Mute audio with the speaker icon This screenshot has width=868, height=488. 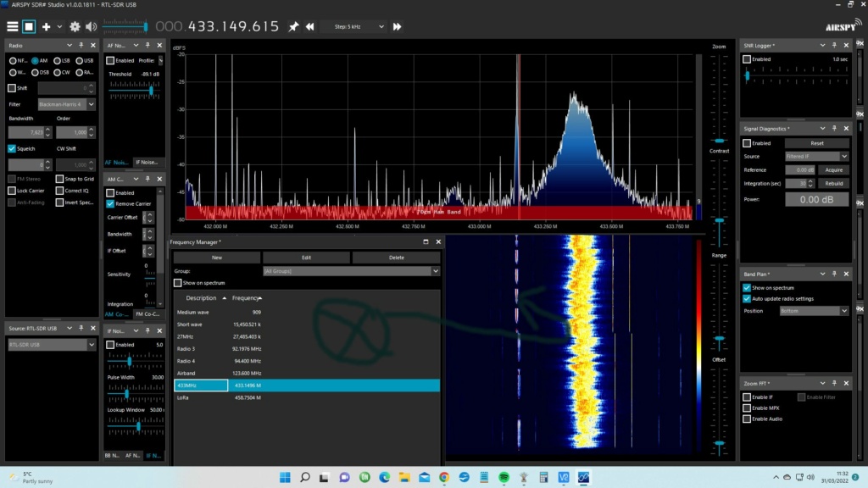(92, 26)
